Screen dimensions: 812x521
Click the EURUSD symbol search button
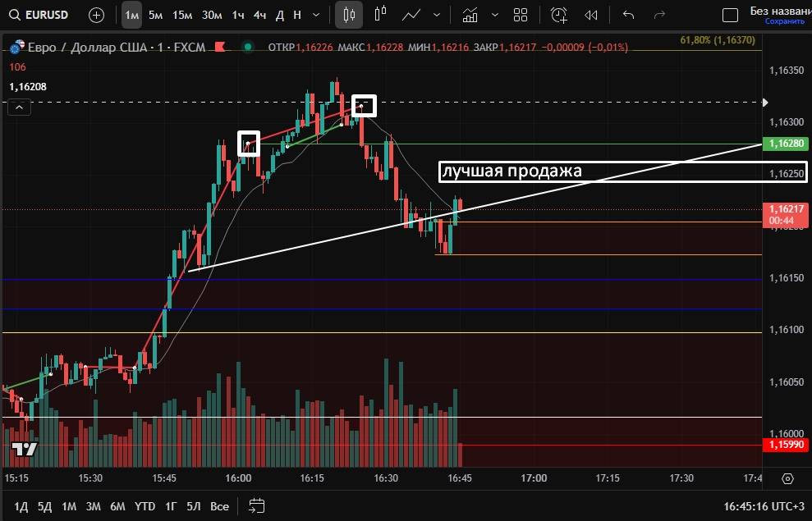41,15
